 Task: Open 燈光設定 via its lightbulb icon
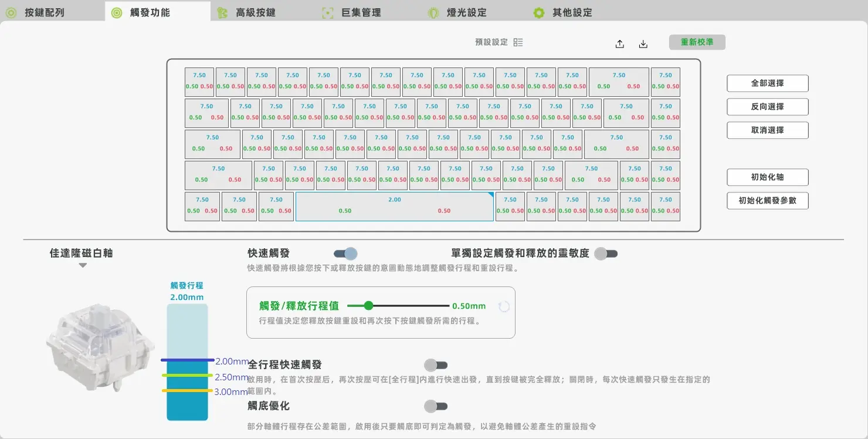point(433,12)
